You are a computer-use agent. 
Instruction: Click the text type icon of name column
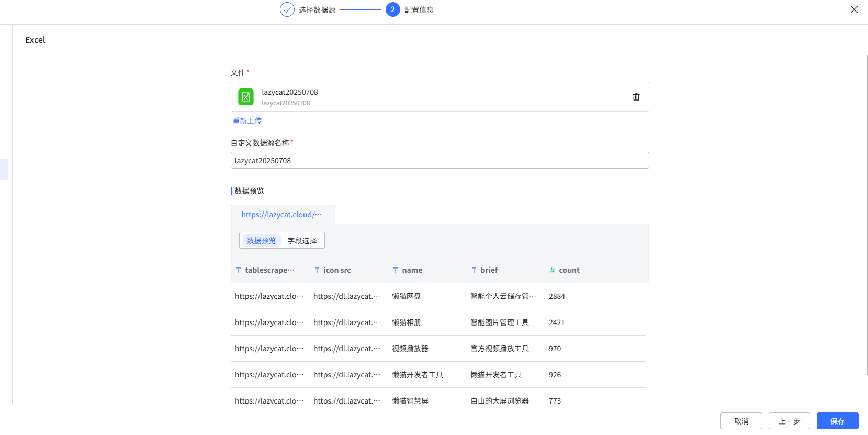(396, 270)
